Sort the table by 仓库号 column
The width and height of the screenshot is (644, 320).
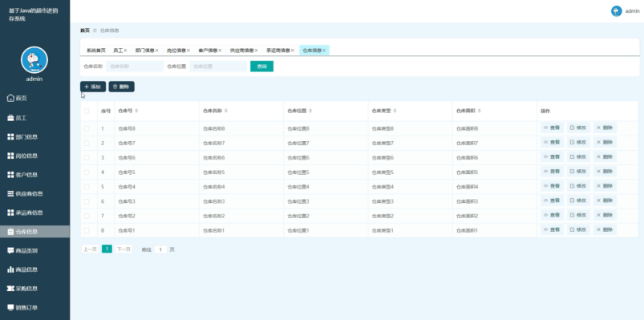pyautogui.click(x=136, y=111)
